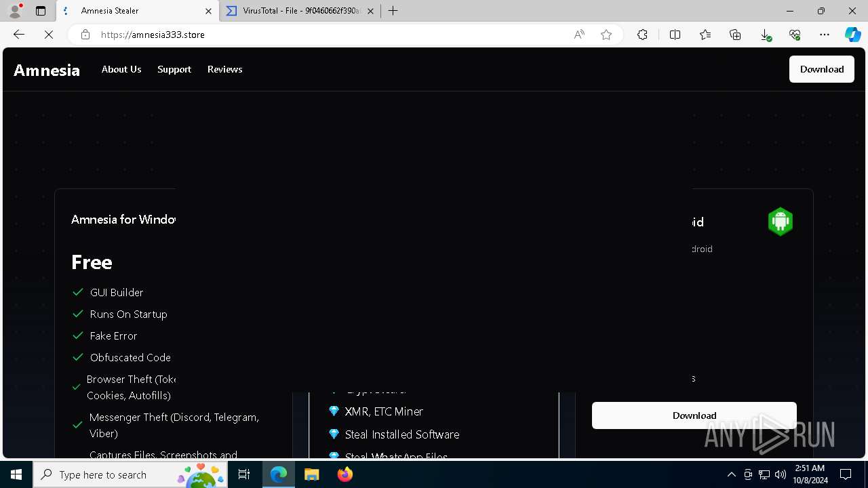Click Download in the Android card
Image resolution: width=868 pixels, height=488 pixels.
(x=694, y=415)
